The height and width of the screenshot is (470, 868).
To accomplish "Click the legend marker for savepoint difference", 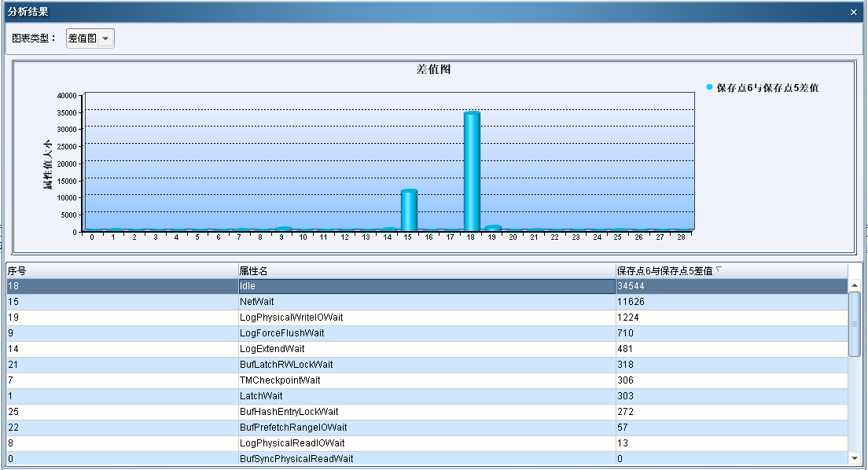I will coord(709,87).
